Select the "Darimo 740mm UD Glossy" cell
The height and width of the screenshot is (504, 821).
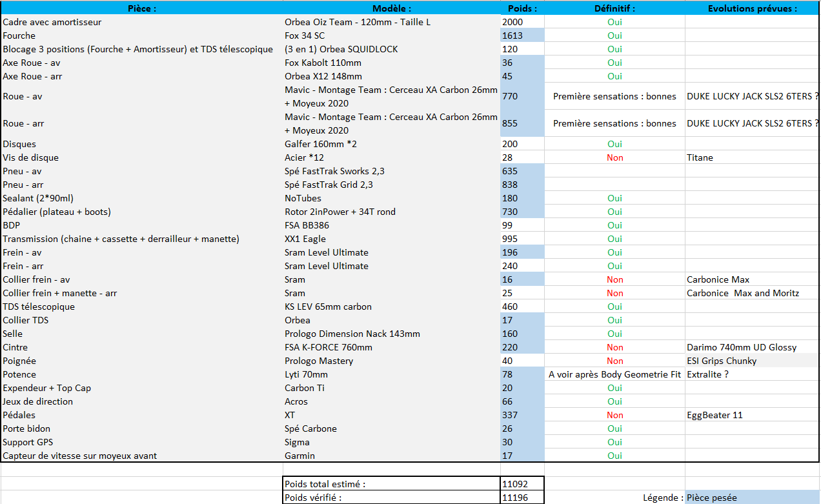[x=753, y=347]
